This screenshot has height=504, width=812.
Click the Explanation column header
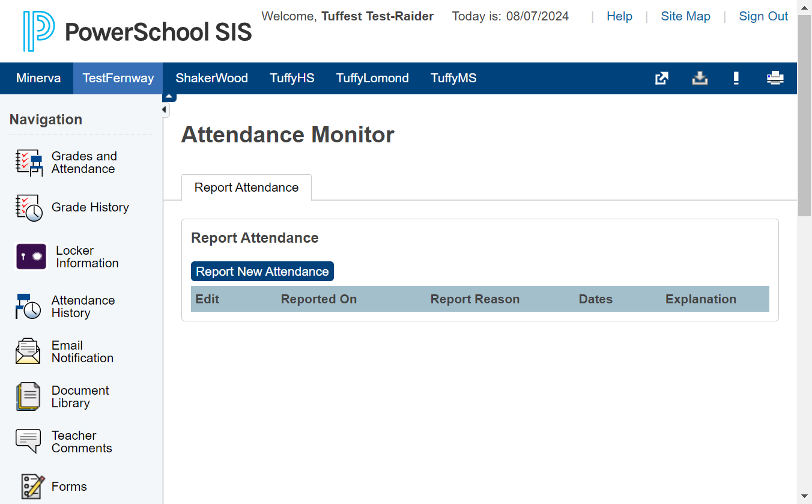pos(701,299)
